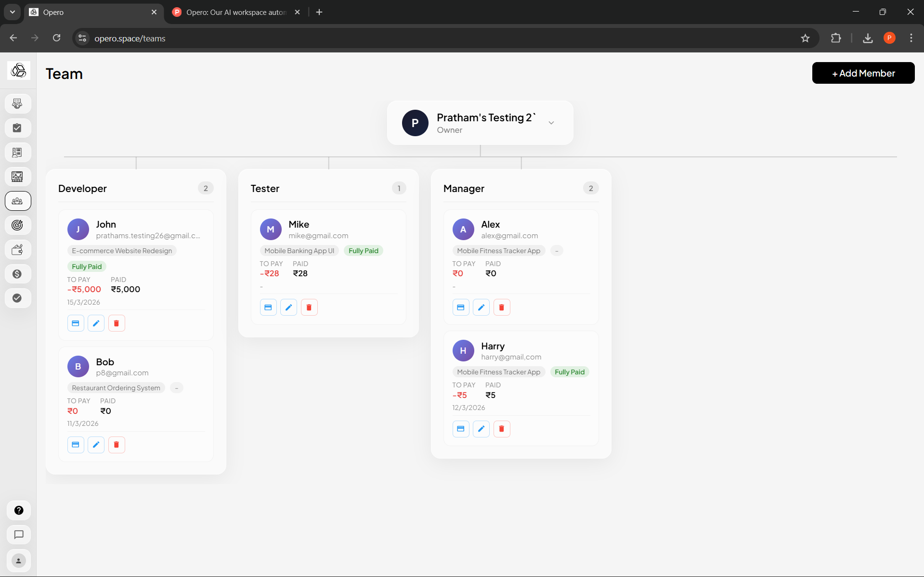The width and height of the screenshot is (924, 577).
Task: Go back in browser history
Action: coord(13,38)
